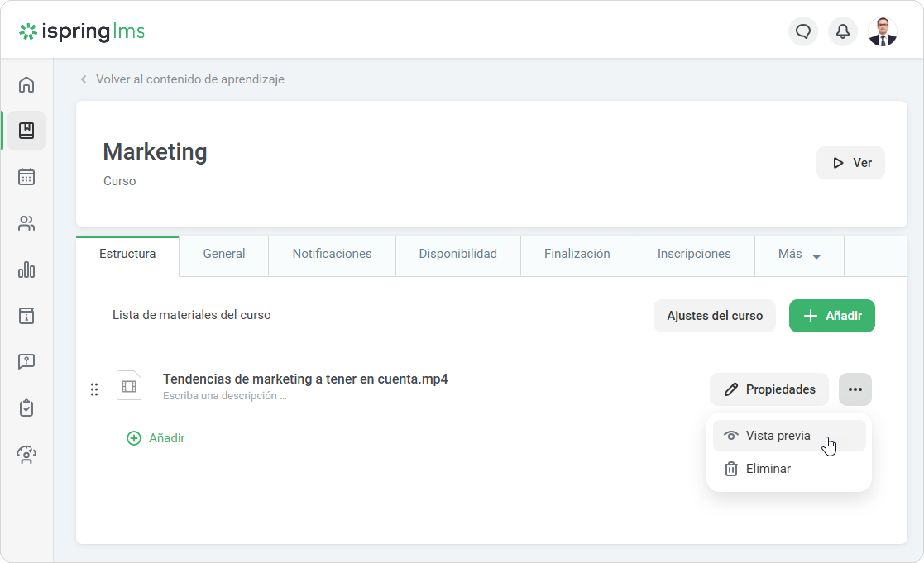924x563 pixels.
Task: Choose Eliminar in the context menu
Action: [768, 469]
